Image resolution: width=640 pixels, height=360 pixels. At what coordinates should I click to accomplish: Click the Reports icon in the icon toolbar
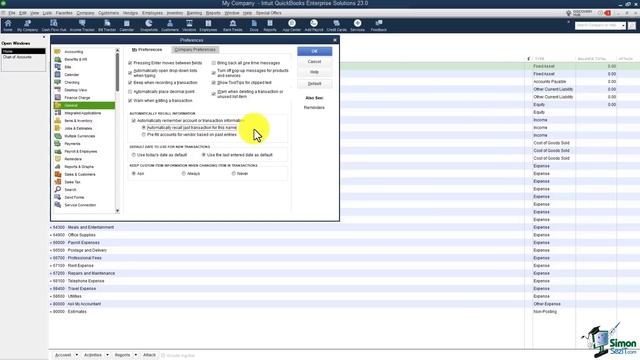tap(270, 25)
